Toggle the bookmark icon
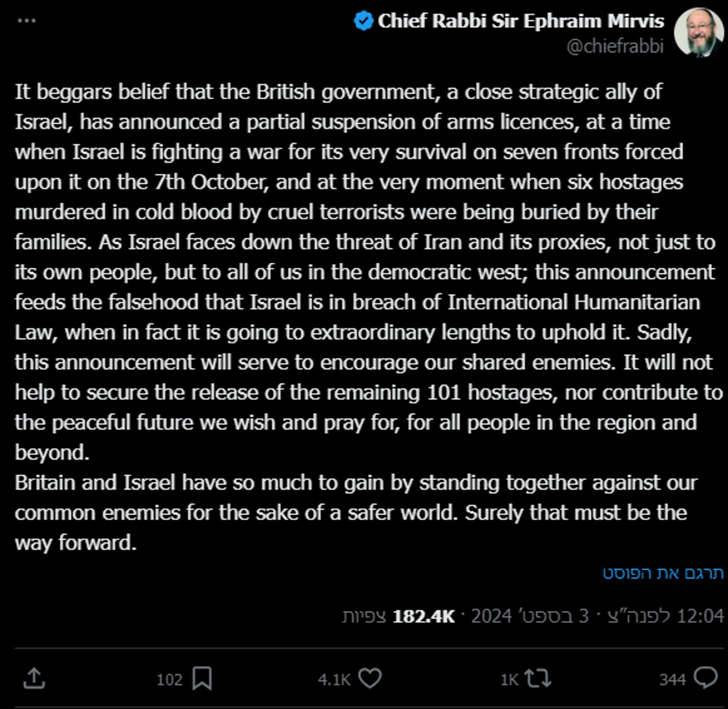The image size is (728, 709). click(202, 679)
